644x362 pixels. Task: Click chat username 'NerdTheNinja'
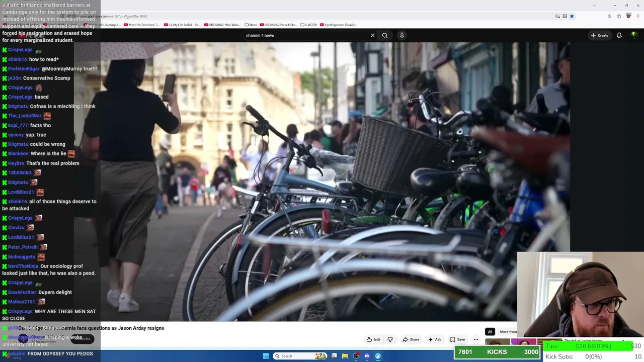[23, 266]
